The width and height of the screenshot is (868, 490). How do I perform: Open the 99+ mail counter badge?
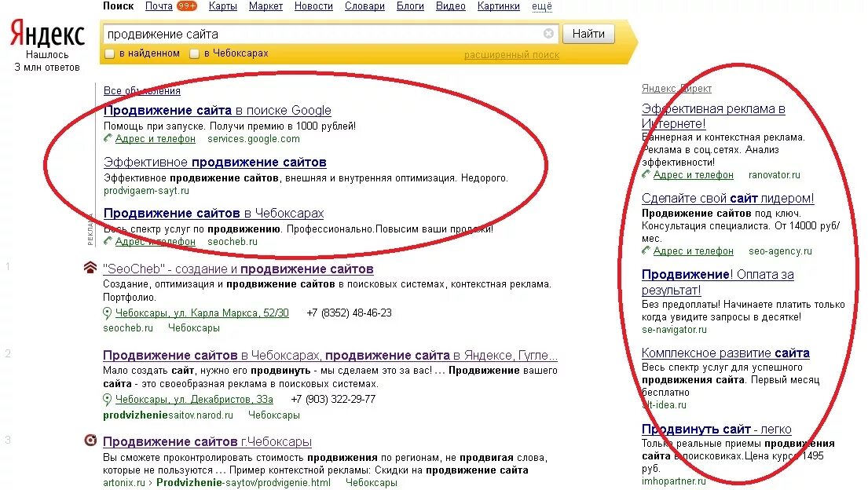186,6
